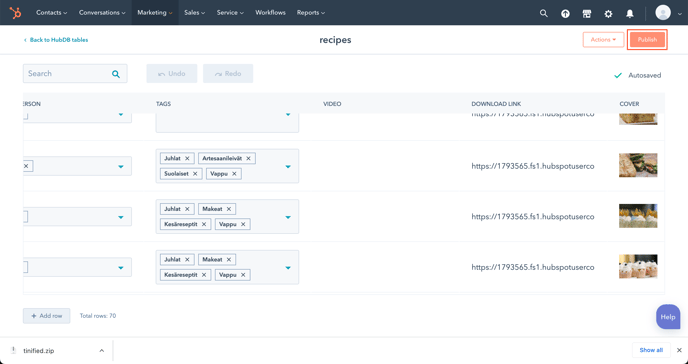Open the settings gear icon

(608, 14)
